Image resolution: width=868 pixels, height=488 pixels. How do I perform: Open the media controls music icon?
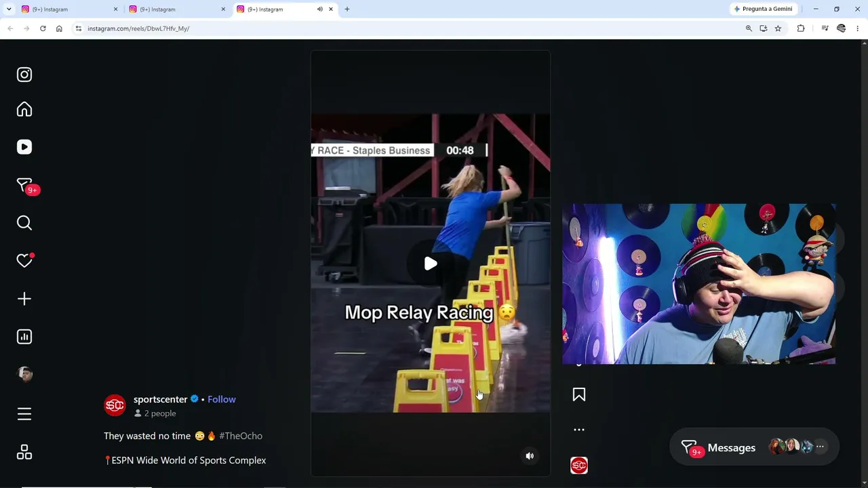[825, 28]
